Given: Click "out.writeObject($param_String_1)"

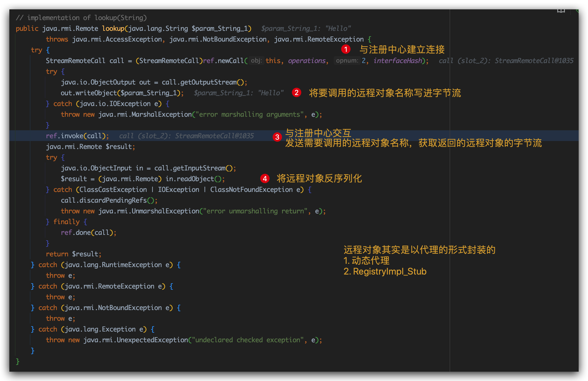Looking at the screenshot, I should (x=120, y=93).
